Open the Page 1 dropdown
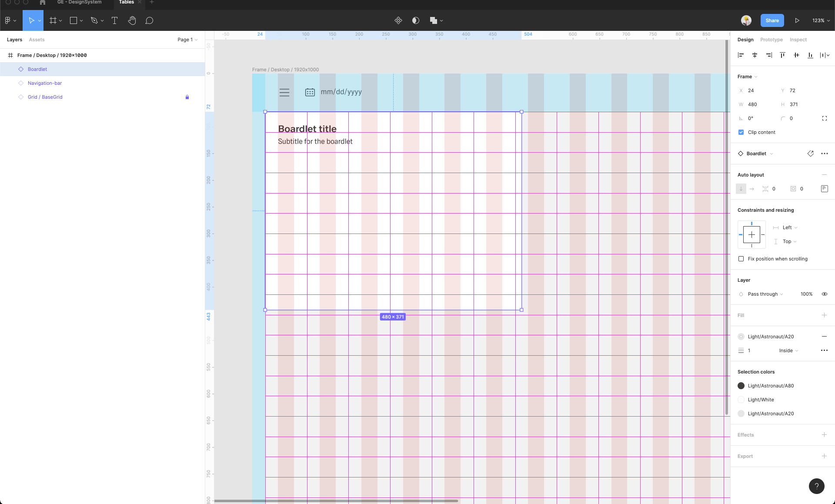The image size is (835, 504). (x=187, y=40)
